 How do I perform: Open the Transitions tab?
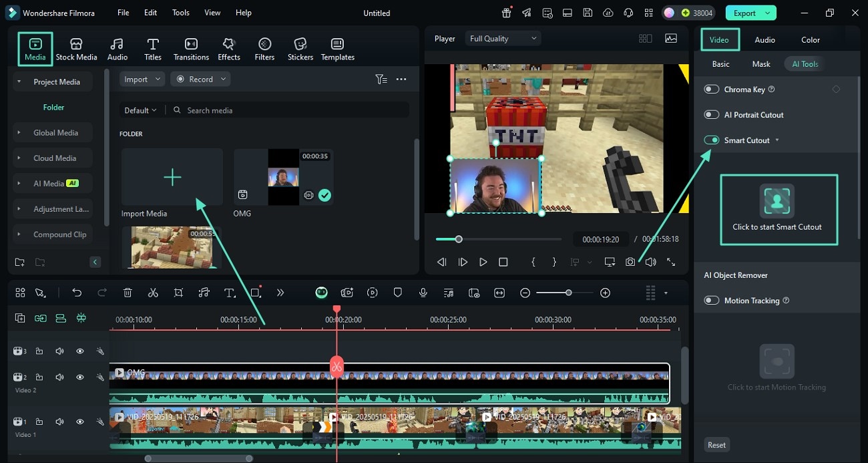pos(191,49)
